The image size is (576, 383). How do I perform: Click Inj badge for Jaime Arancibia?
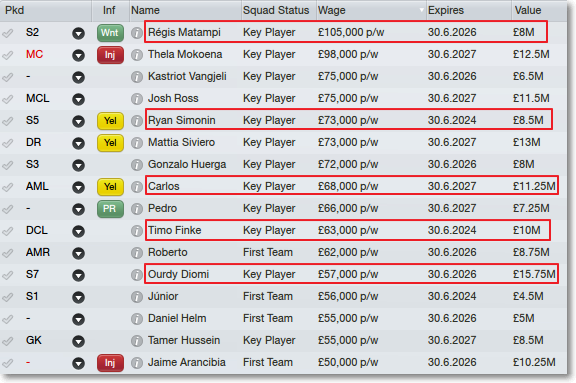point(110,363)
